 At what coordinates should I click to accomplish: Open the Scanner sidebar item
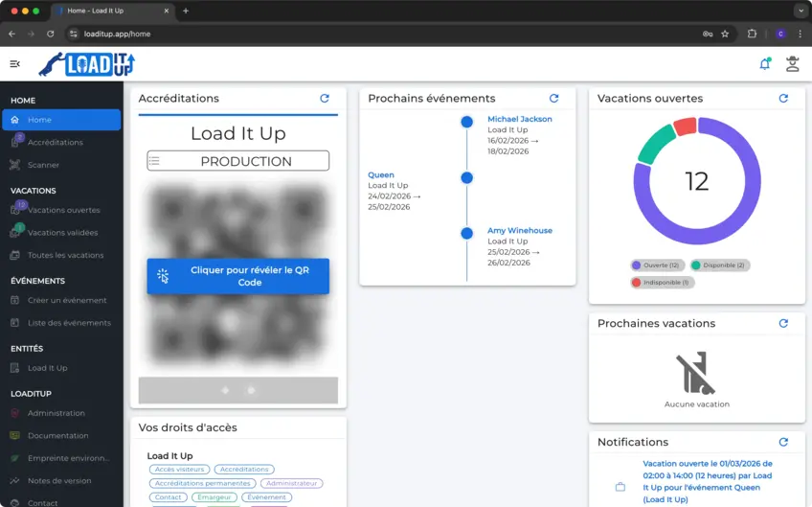click(x=43, y=165)
